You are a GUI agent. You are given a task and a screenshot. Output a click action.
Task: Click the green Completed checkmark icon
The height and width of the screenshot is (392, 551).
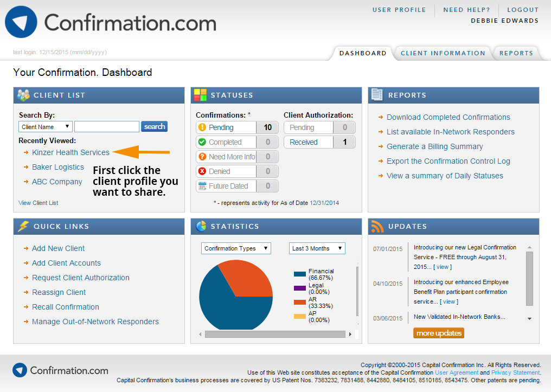coord(202,142)
